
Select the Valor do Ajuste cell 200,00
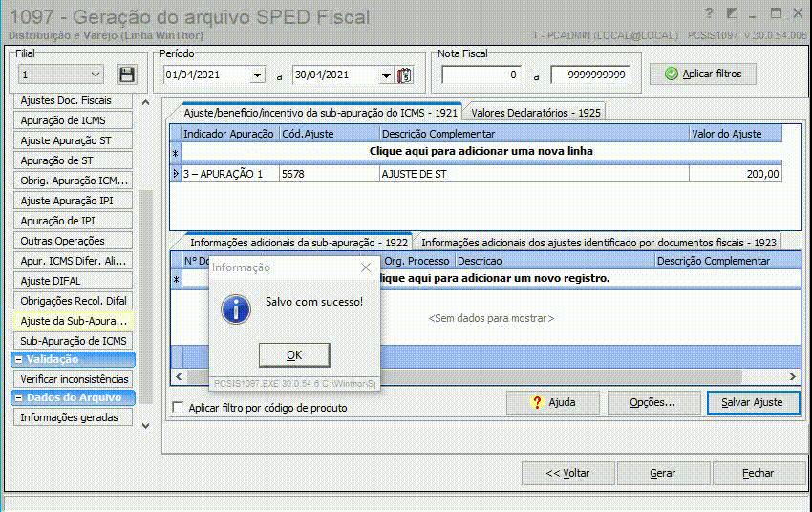(x=736, y=174)
